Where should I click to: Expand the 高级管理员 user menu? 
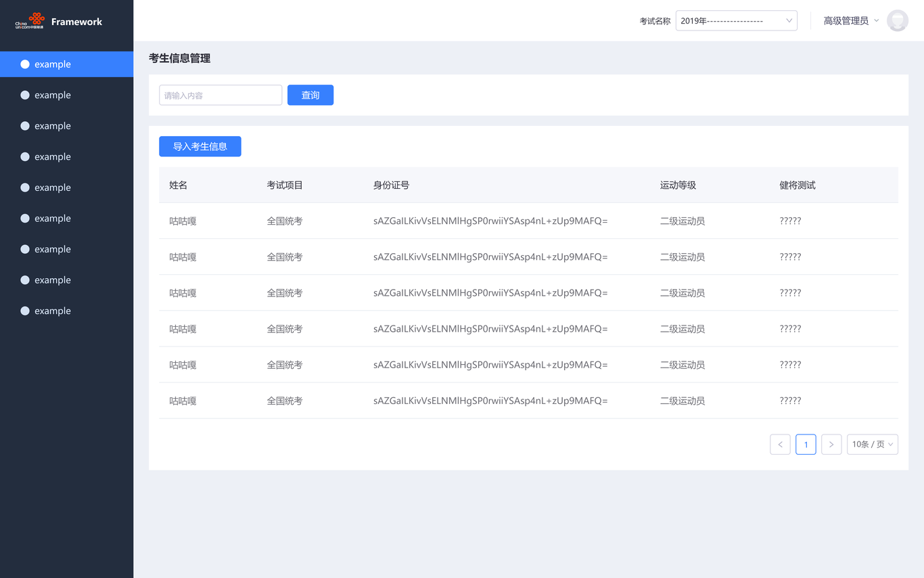[x=851, y=21]
